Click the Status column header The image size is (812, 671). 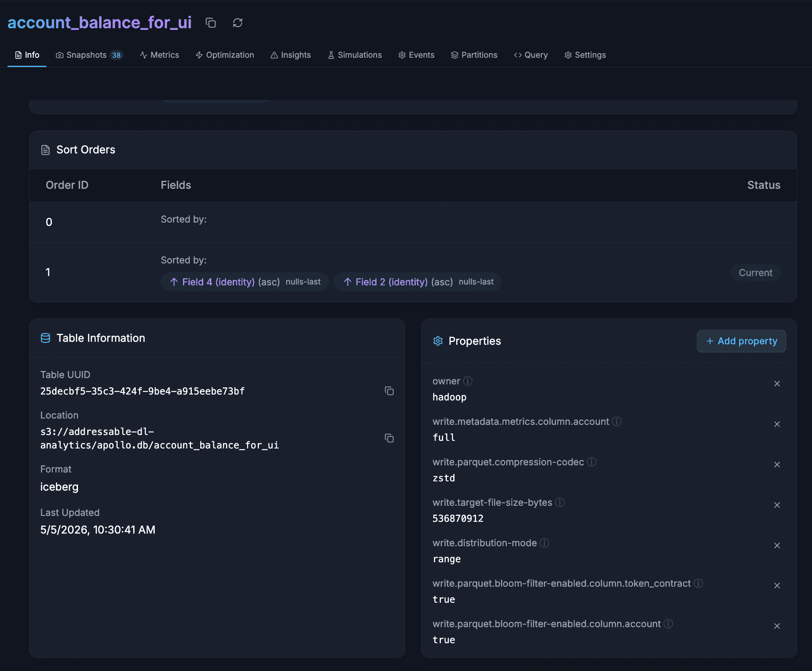coord(764,185)
